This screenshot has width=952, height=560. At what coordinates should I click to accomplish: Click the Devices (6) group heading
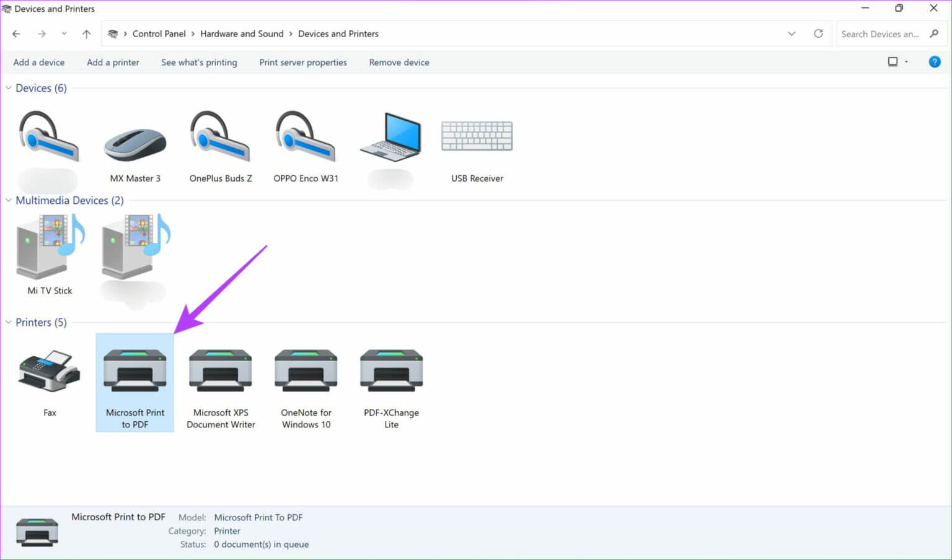pyautogui.click(x=41, y=88)
